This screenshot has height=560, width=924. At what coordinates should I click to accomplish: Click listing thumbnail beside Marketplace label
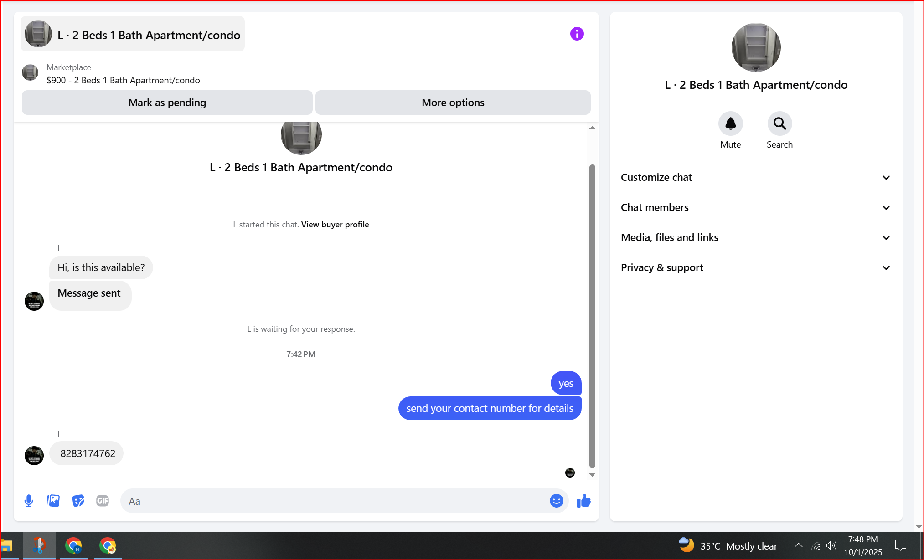coord(30,73)
